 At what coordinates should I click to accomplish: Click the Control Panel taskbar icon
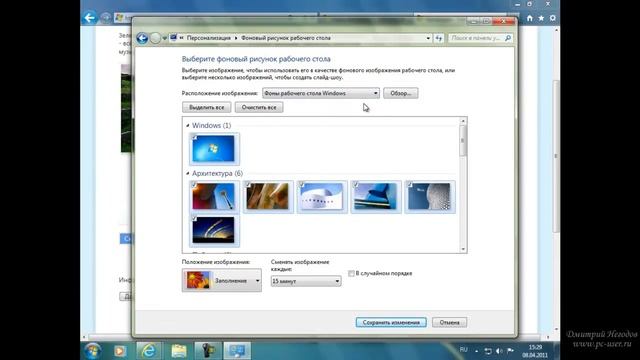click(237, 351)
